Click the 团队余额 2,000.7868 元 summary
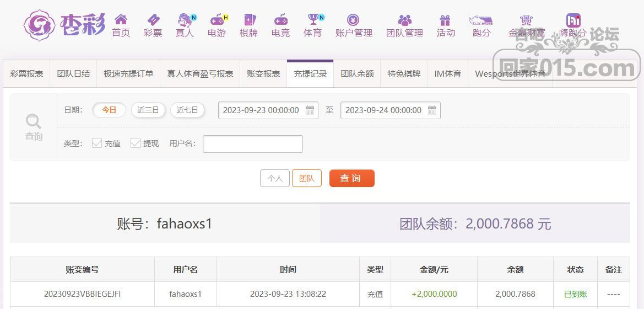This screenshot has height=309, width=644. 475,224
